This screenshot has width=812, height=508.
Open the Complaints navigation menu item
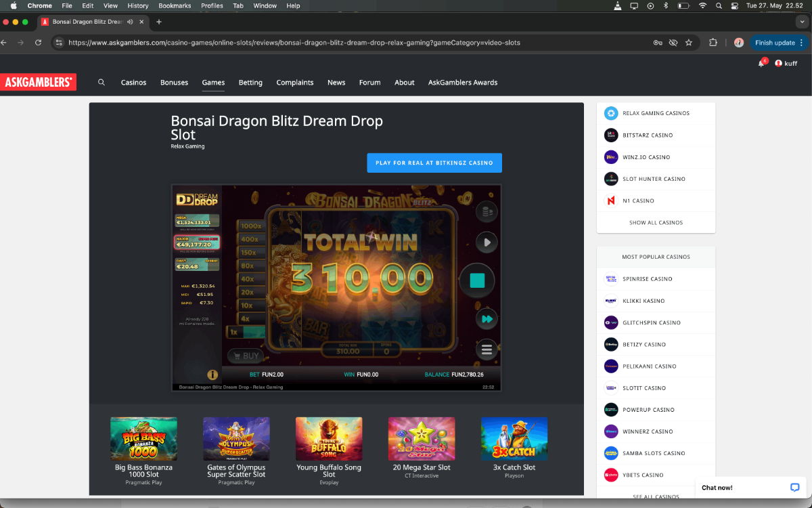[295, 82]
